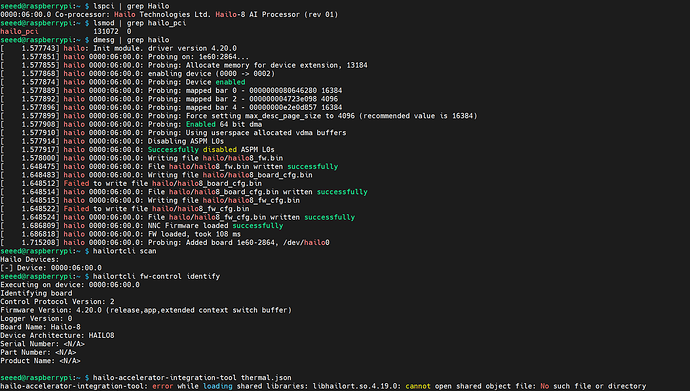Click 'Control Protocol Version: 2' line
Screen dimensions: 690x391
click(57, 302)
